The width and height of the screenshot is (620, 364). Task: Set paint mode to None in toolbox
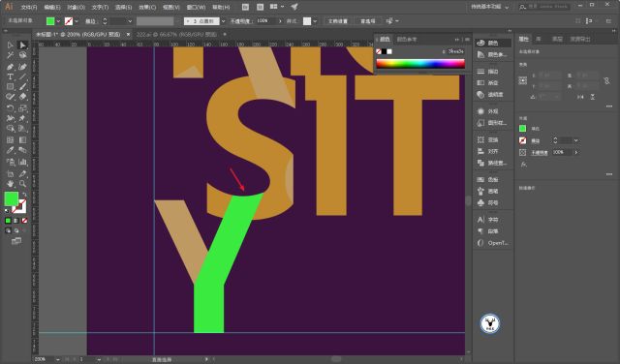24,221
